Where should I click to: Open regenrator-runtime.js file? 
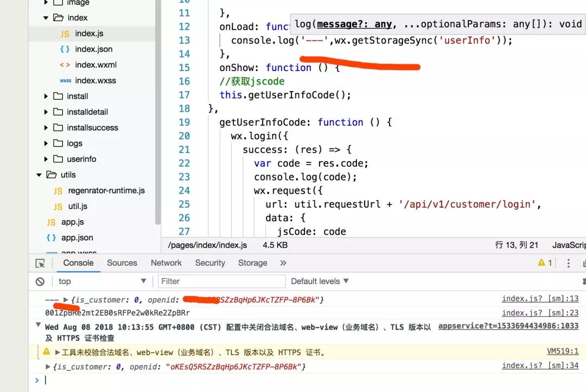tap(106, 191)
